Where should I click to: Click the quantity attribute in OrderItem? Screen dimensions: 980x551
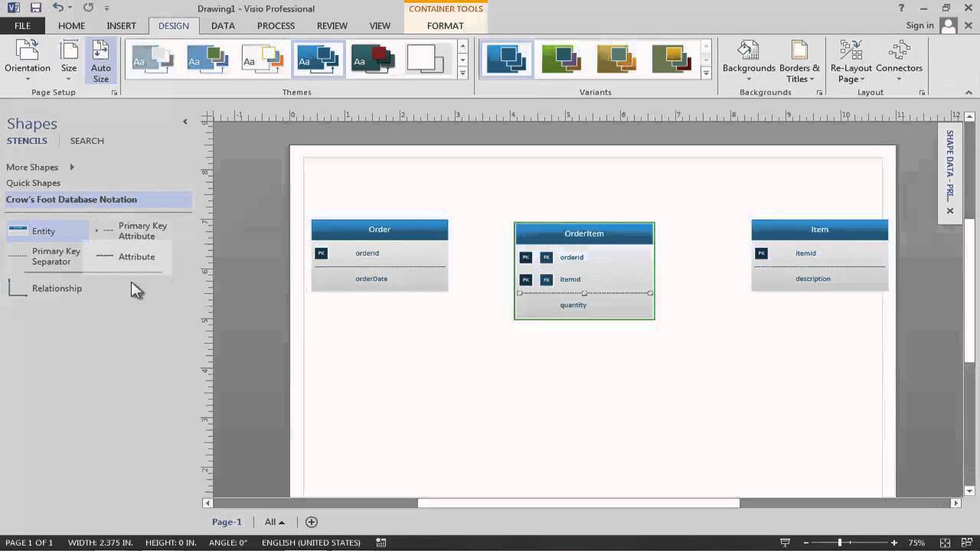click(x=573, y=305)
